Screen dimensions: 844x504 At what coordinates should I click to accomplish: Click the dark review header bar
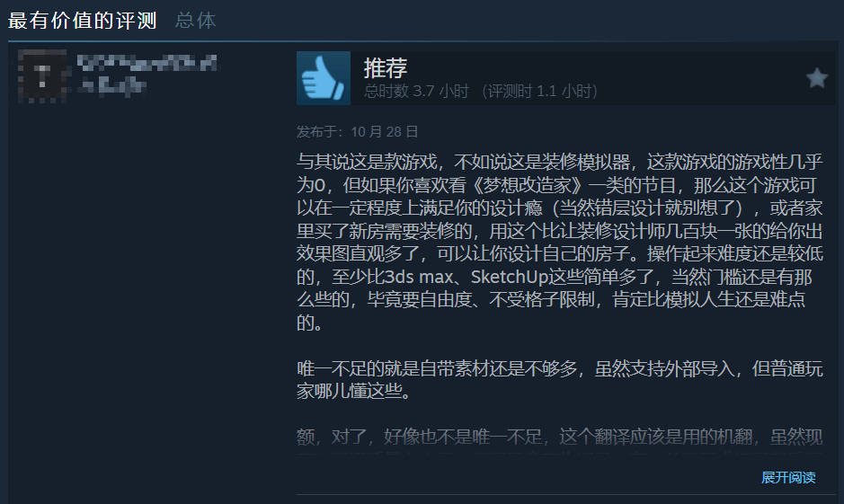[565, 78]
